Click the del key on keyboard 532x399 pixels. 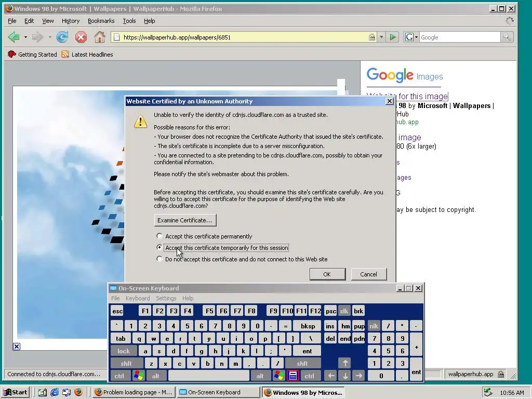coord(330,339)
